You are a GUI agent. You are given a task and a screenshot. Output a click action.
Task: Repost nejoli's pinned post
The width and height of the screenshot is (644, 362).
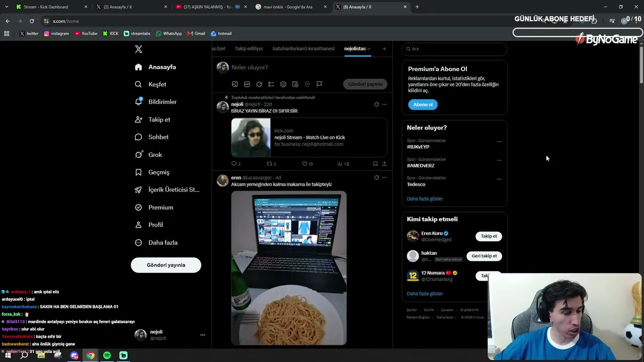coord(271,164)
